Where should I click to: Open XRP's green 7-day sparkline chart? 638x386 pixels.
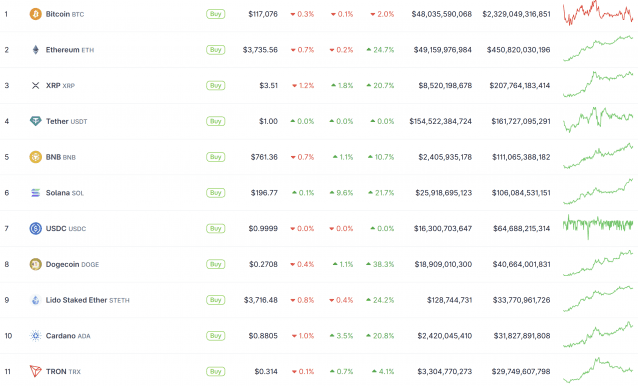pyautogui.click(x=598, y=84)
